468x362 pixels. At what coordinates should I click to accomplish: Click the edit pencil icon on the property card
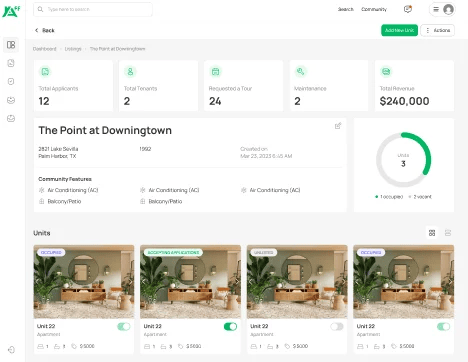338,126
